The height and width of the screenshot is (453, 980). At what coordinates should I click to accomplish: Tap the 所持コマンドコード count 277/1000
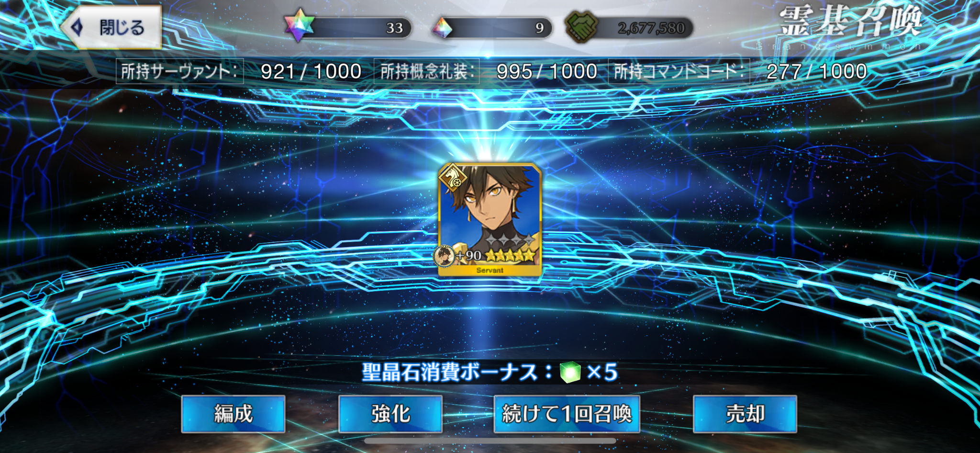tap(816, 72)
